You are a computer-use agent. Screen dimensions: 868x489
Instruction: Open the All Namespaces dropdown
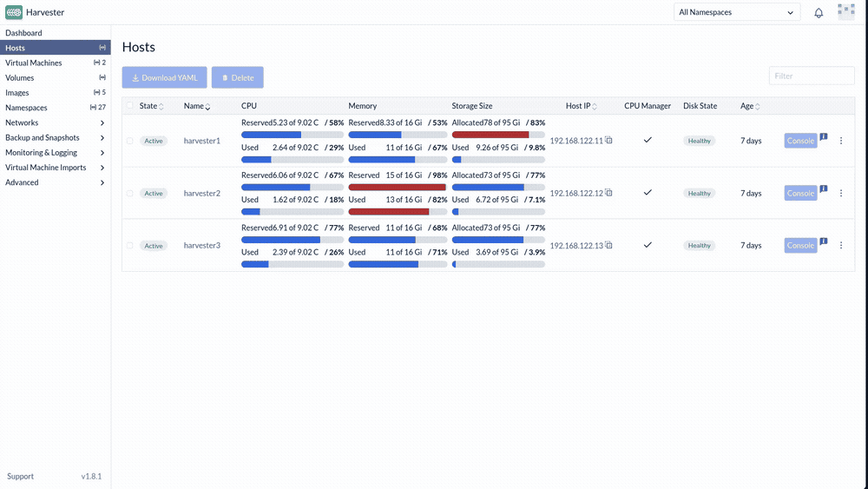click(737, 12)
